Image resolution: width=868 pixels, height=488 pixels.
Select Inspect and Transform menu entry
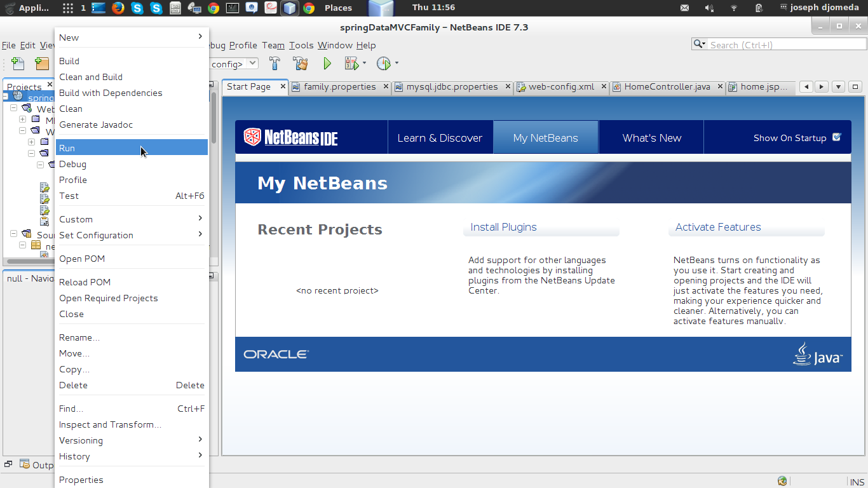pos(132,424)
